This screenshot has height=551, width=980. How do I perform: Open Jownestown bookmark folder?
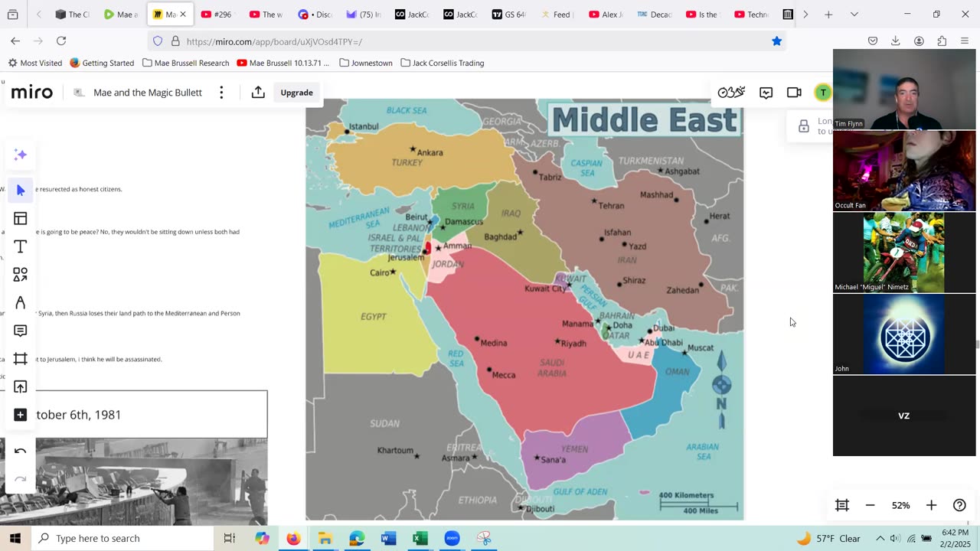click(366, 63)
